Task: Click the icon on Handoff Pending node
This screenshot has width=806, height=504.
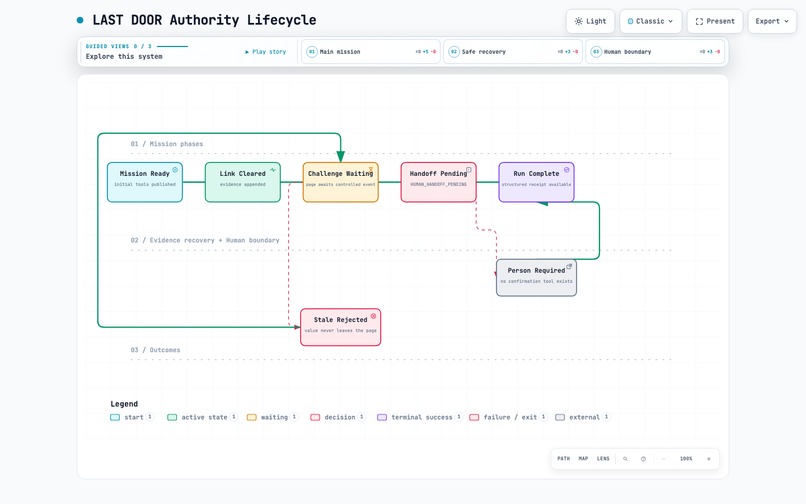Action: (469, 170)
